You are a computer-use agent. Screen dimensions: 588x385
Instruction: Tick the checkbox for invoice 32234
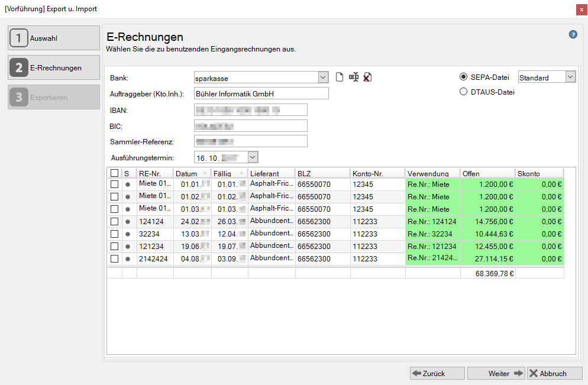point(114,234)
